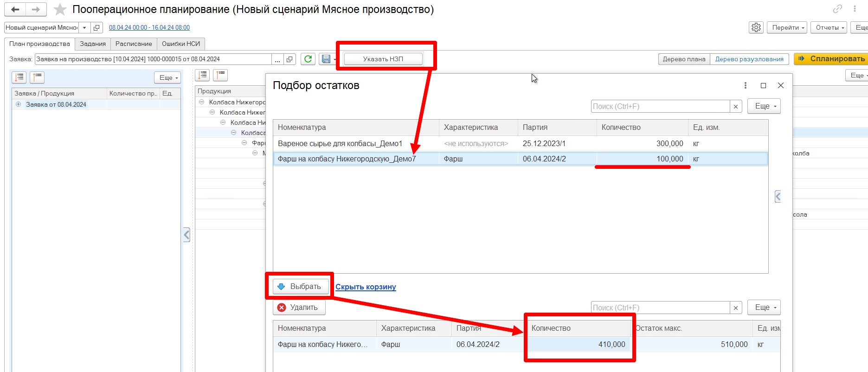Open the Отчеты dropdown menu

coord(829,27)
